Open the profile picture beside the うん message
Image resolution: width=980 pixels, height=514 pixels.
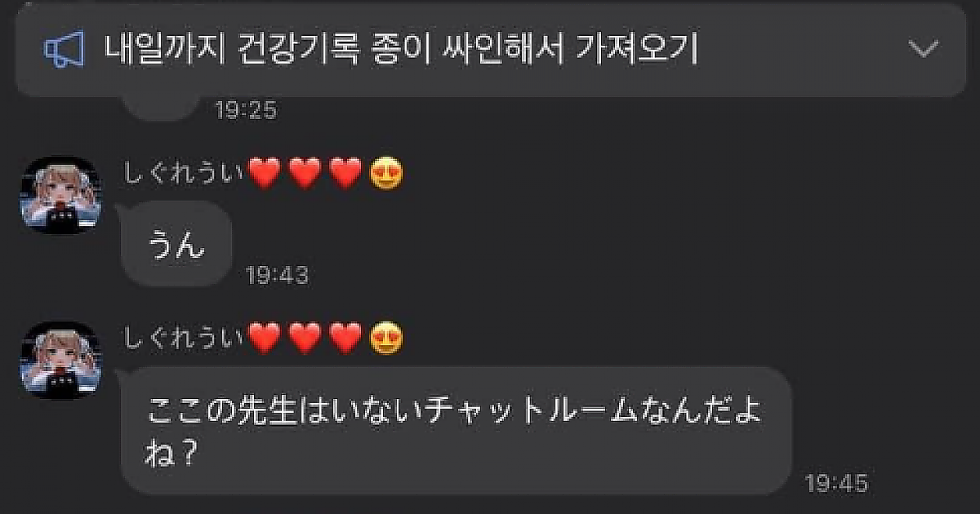click(60, 196)
